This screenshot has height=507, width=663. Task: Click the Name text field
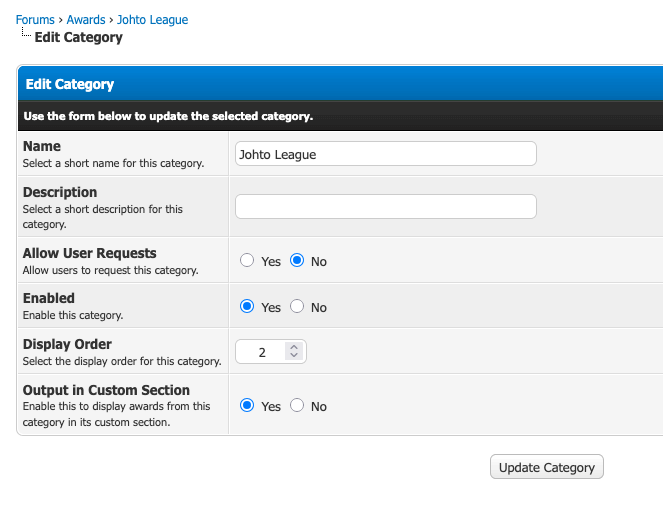385,154
